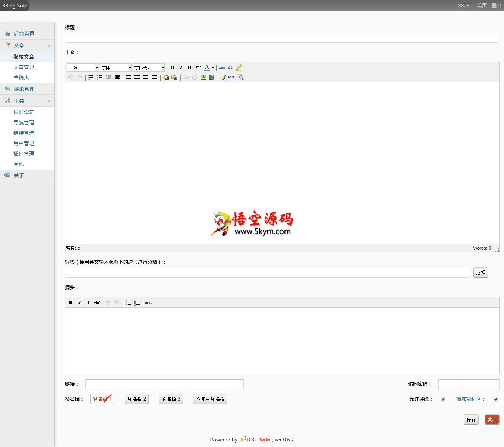Click the indent icon in the body toolbar

tap(117, 77)
